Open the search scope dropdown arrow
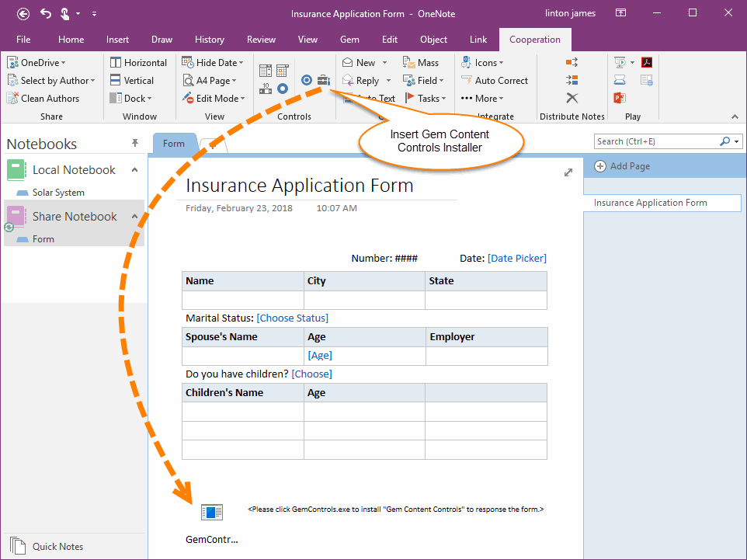Image resolution: width=747 pixels, height=560 pixels. pyautogui.click(x=737, y=141)
